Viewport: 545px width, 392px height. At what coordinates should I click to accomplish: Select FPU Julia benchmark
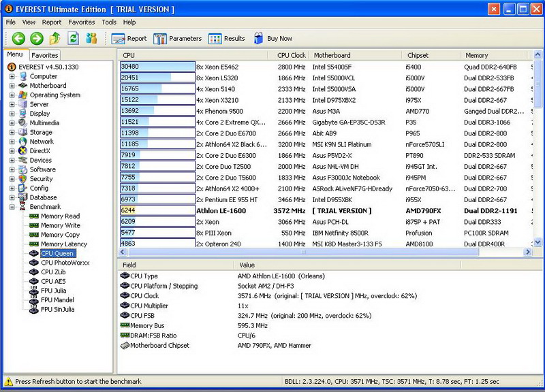pos(54,291)
